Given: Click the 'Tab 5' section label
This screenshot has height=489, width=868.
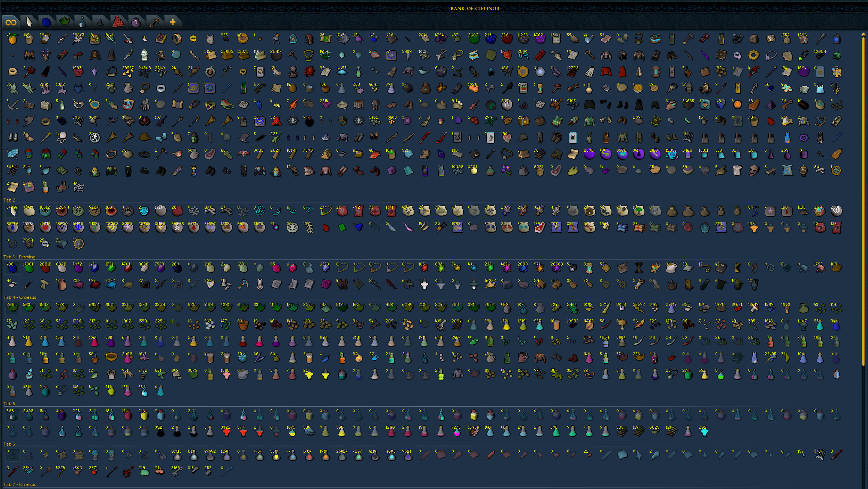Looking at the screenshot, I should coord(9,403).
